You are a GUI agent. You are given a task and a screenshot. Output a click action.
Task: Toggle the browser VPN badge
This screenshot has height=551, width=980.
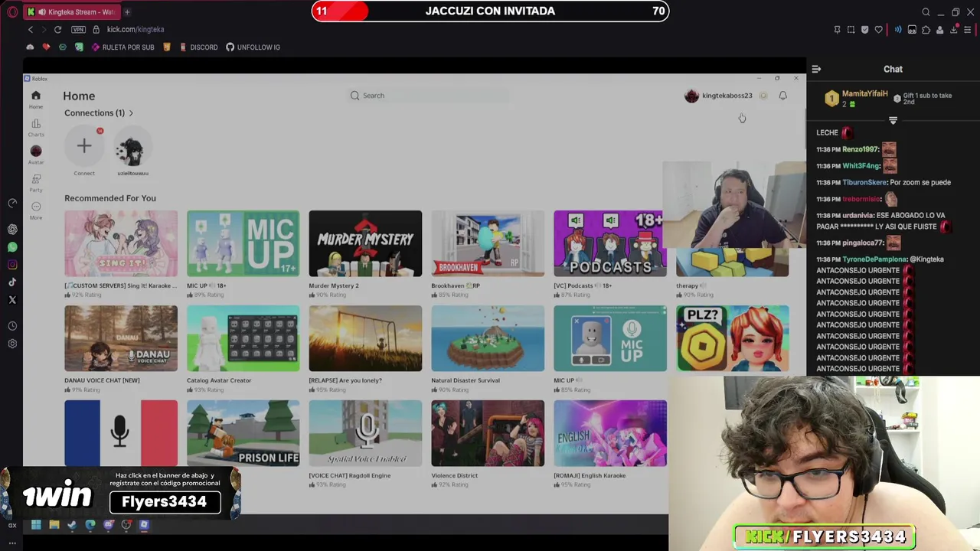pos(78,29)
